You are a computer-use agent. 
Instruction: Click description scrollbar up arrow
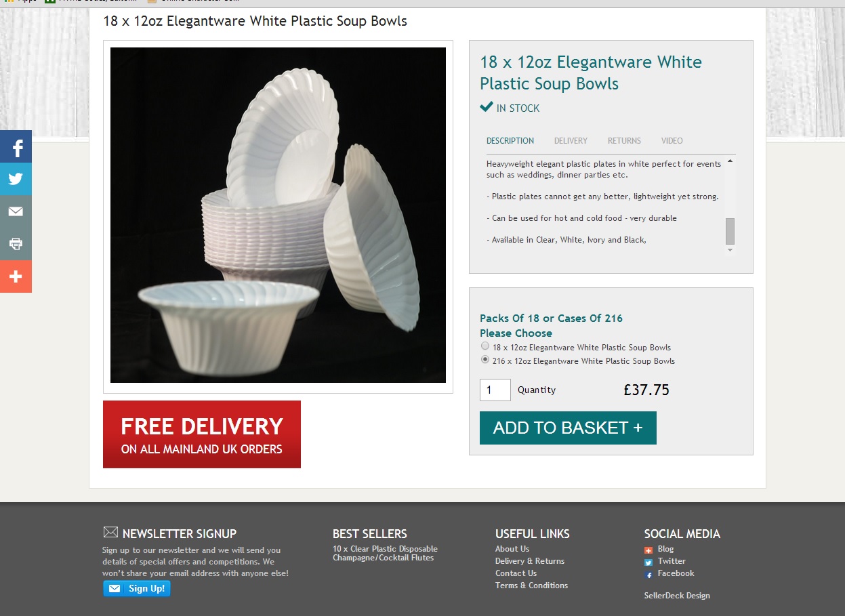click(x=730, y=161)
